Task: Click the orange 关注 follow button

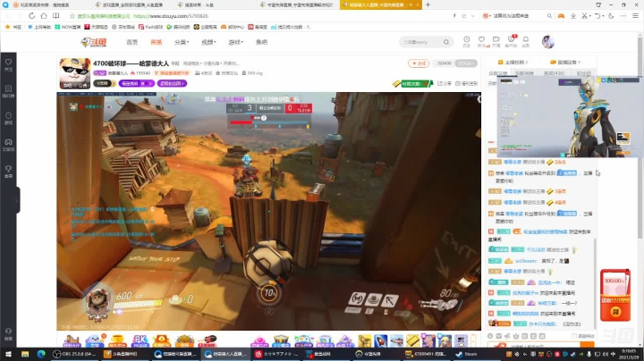Action: 419,63
